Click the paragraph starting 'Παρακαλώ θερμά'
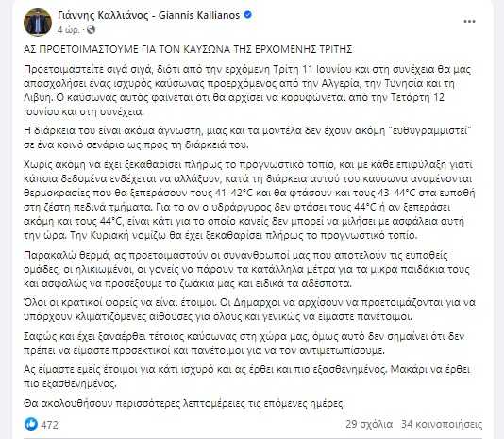Screen dimensions: 504x439 [247, 269]
